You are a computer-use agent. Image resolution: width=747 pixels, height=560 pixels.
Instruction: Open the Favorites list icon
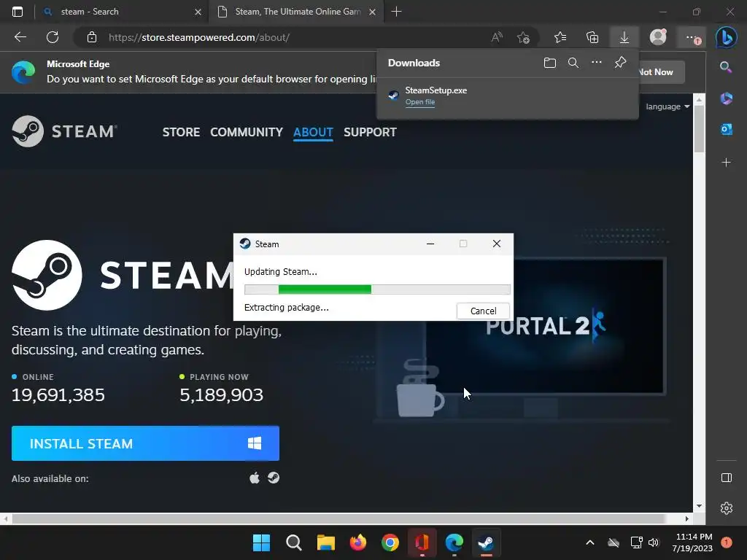(560, 37)
